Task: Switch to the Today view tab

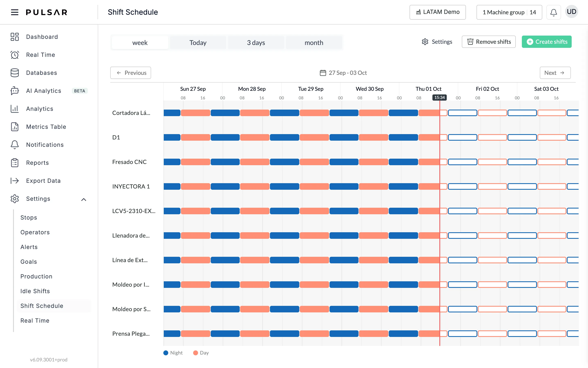Action: click(x=198, y=43)
